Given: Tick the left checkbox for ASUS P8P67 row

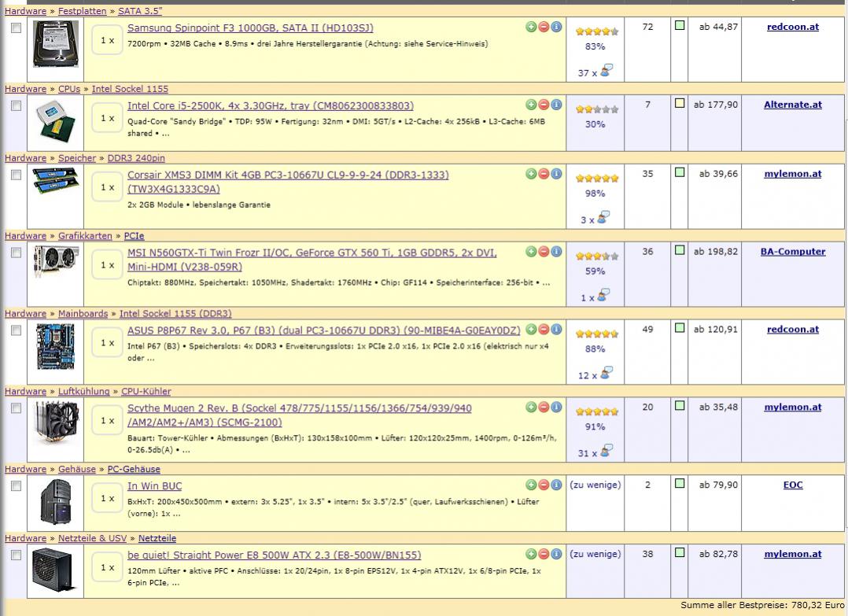Looking at the screenshot, I should tap(17, 330).
